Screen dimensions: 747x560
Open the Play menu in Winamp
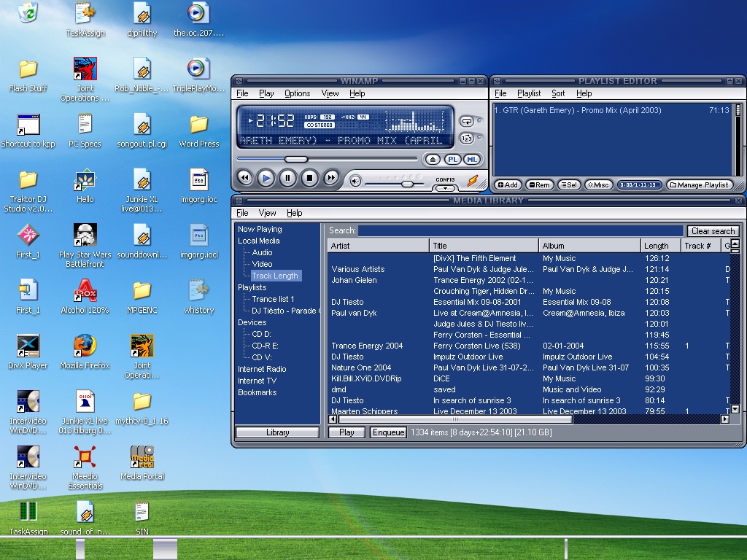(x=266, y=93)
